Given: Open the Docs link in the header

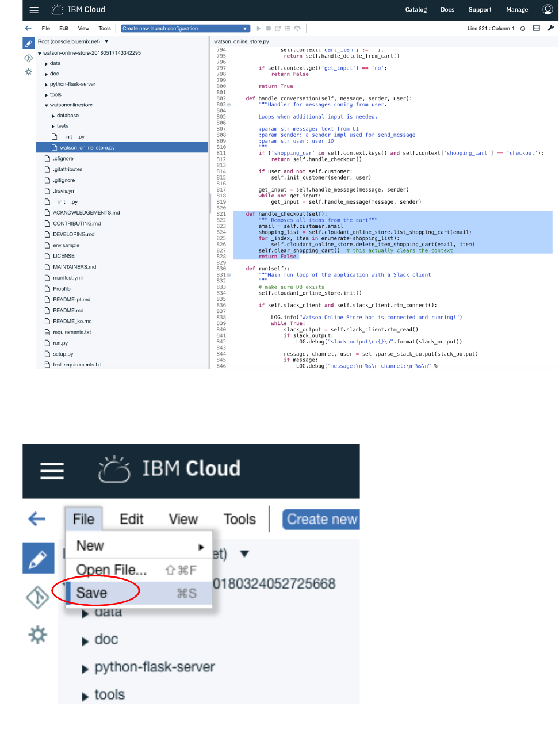Looking at the screenshot, I should click(x=447, y=9).
